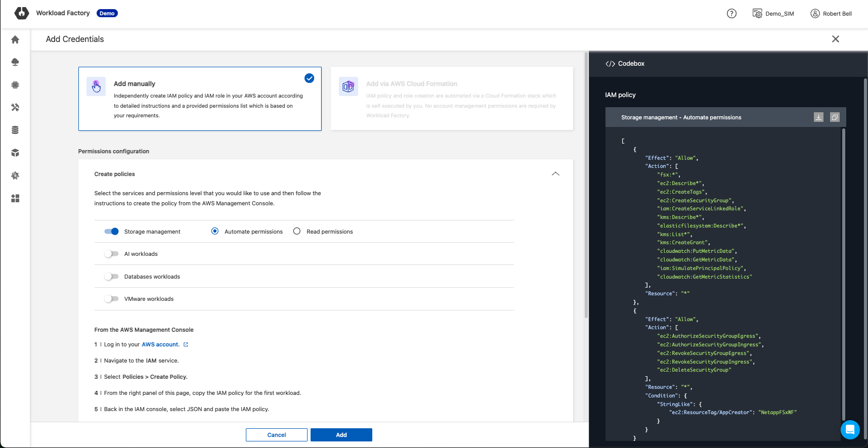Click the chip processor sidebar icon
The width and height of the screenshot is (868, 448).
pyautogui.click(x=15, y=85)
